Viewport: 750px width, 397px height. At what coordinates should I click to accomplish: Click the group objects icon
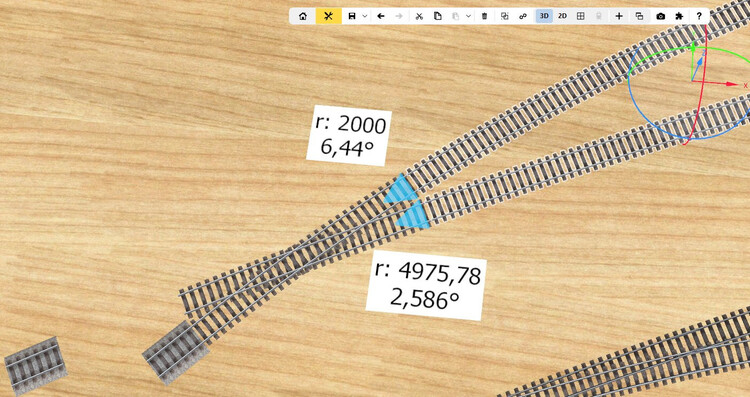coord(504,16)
